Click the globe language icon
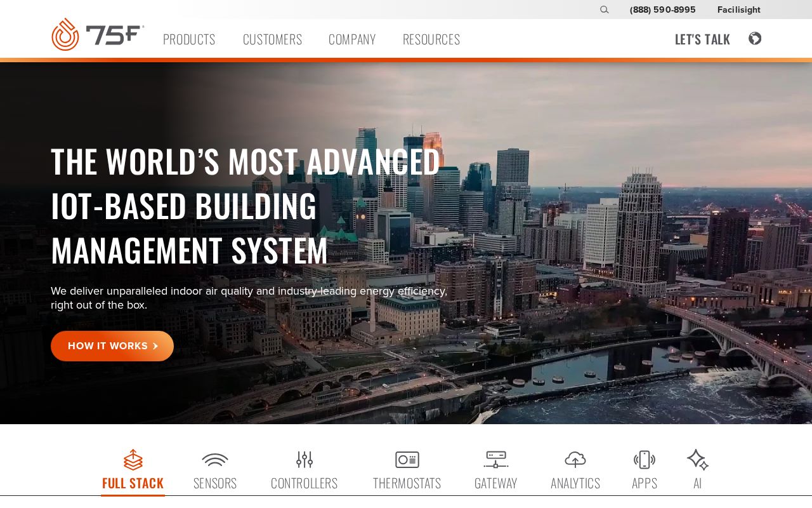Viewport: 812px width, 508px height. 754,39
